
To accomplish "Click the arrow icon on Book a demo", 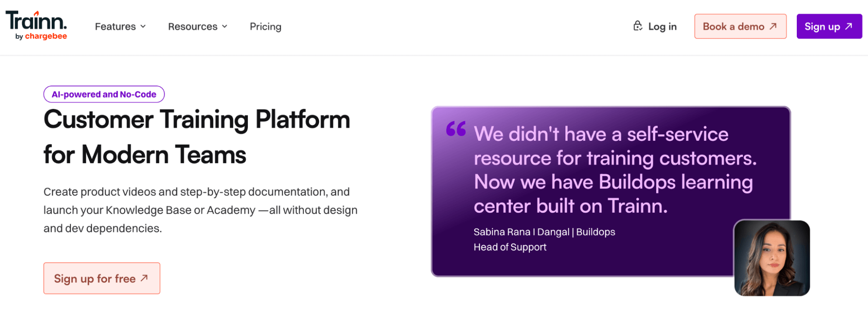I will coord(773,26).
